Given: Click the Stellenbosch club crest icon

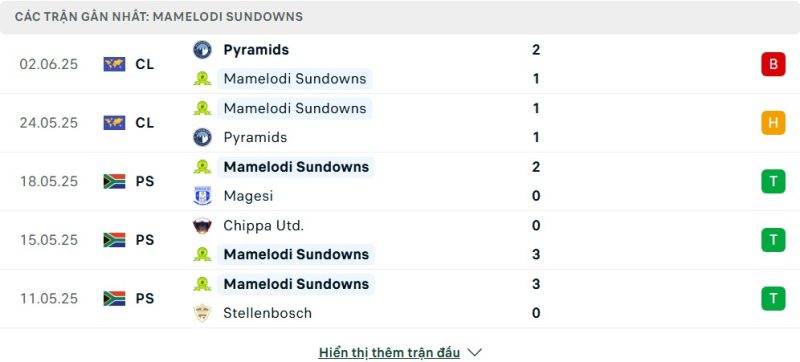Looking at the screenshot, I should tap(203, 313).
